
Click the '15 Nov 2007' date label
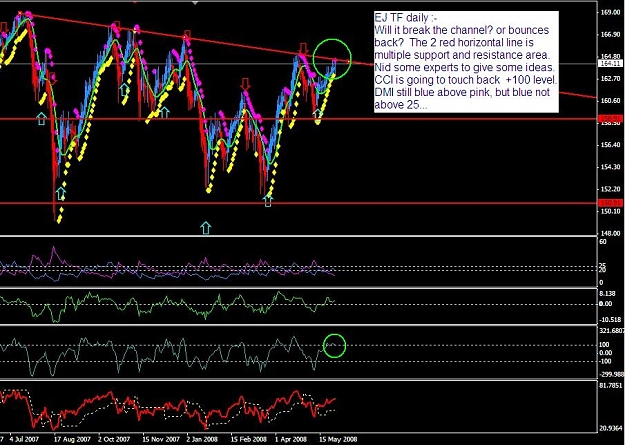(161, 439)
